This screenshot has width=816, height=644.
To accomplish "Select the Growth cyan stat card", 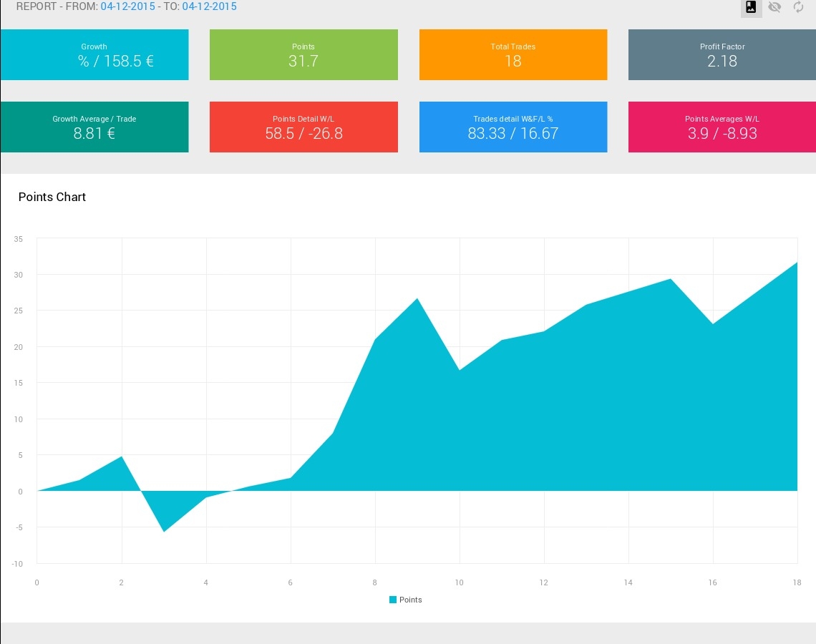I will click(94, 54).
